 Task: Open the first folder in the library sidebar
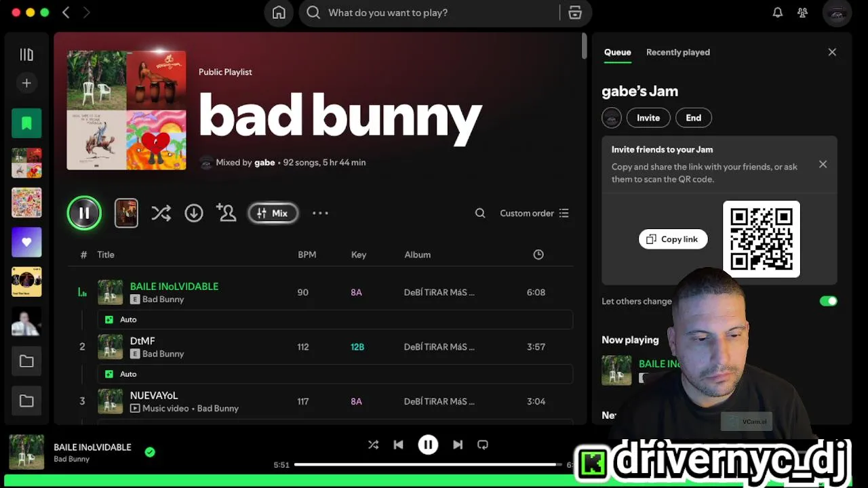(x=26, y=361)
